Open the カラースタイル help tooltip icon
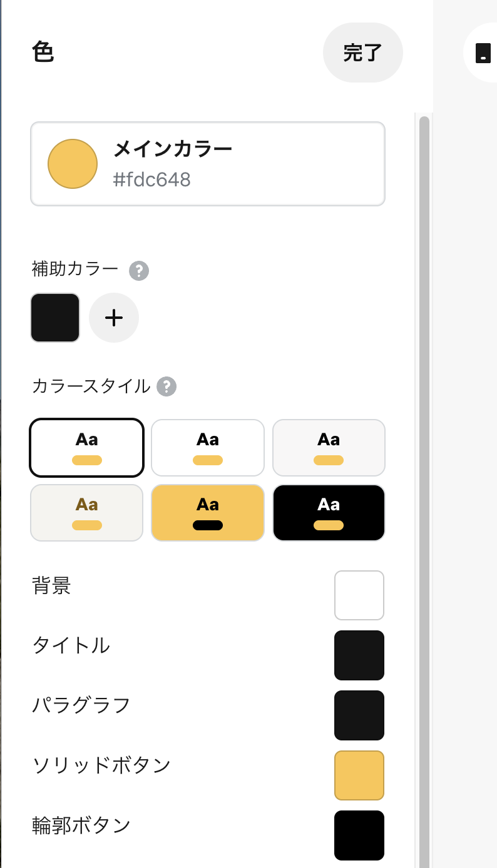Viewport: 497px width, 868px height. pyautogui.click(x=166, y=386)
